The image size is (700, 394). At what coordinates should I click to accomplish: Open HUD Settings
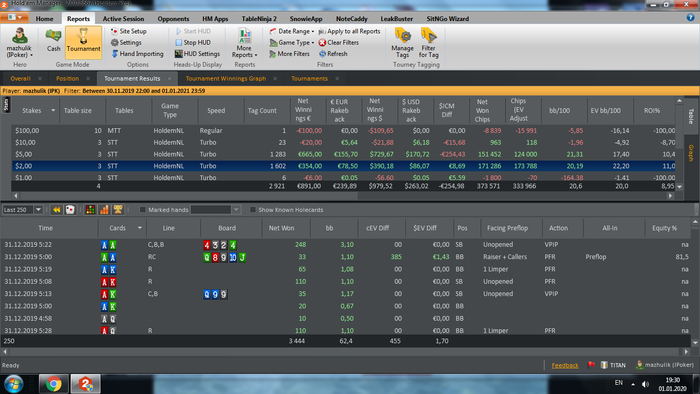click(197, 54)
